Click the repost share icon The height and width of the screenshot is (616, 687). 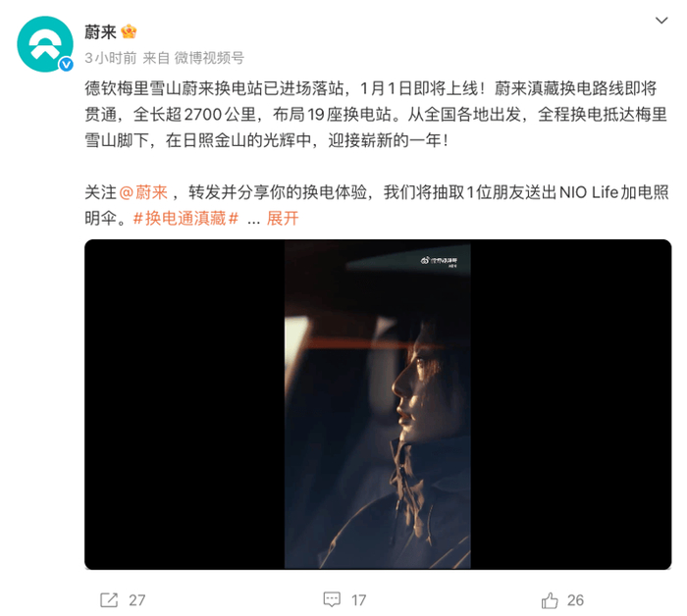click(x=109, y=599)
